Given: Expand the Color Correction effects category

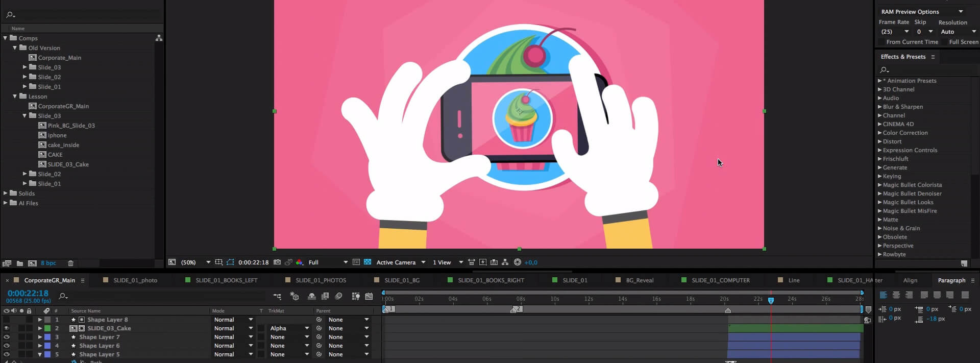Looking at the screenshot, I should pyautogui.click(x=879, y=133).
